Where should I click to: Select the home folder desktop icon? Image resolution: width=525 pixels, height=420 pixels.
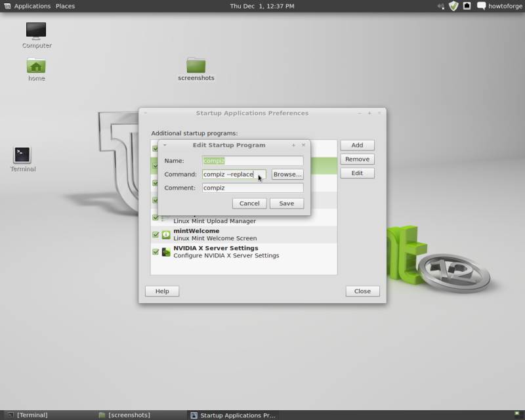pyautogui.click(x=36, y=70)
